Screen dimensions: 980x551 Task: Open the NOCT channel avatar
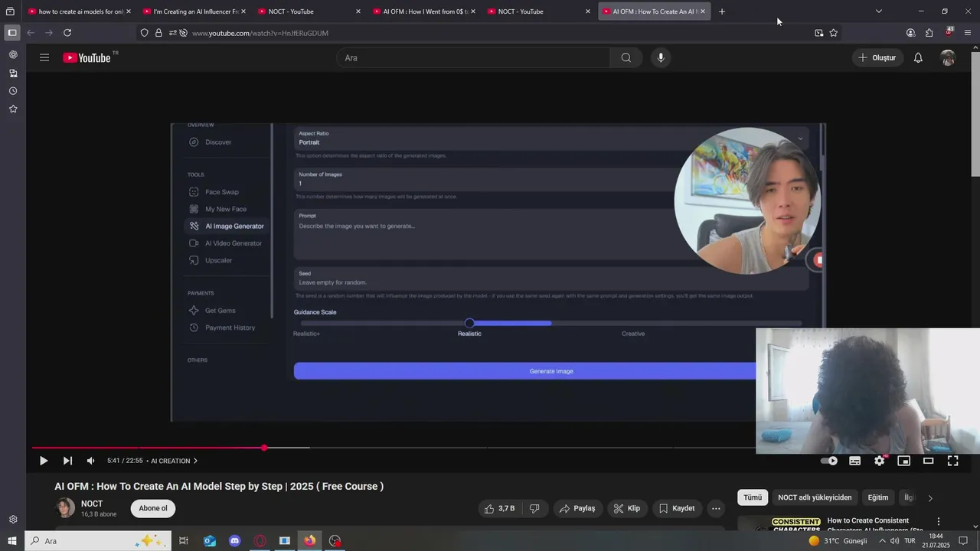(66, 508)
